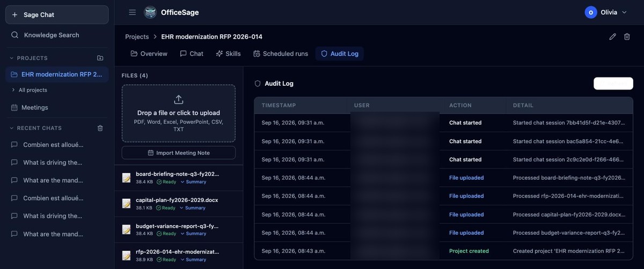This screenshot has width=644, height=269.
Task: Open the Olivia account dropdown chevron
Action: coord(624,12)
